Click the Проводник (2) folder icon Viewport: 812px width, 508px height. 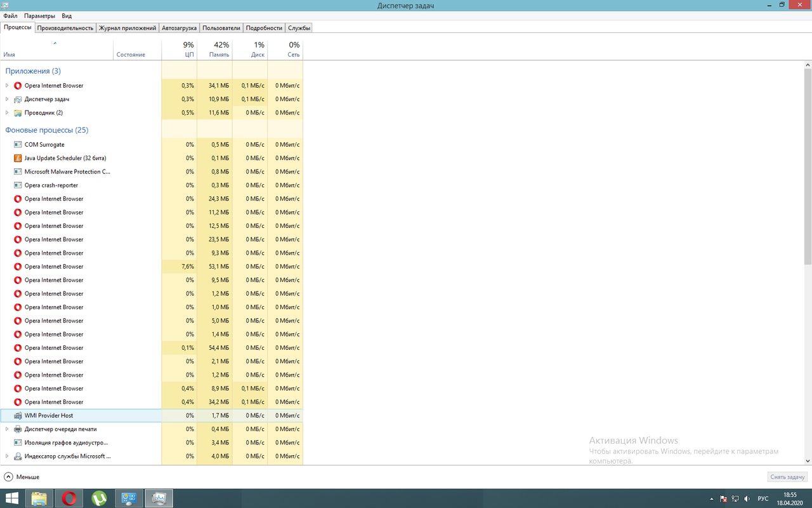[x=18, y=112]
